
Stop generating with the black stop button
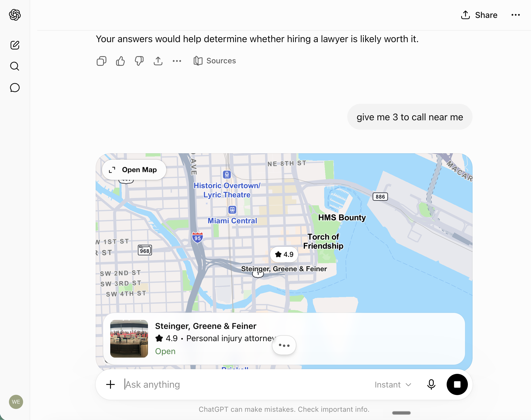(457, 384)
